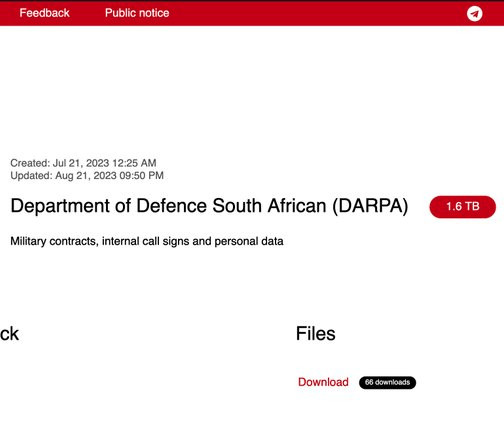Click the Updated label text

[31, 175]
